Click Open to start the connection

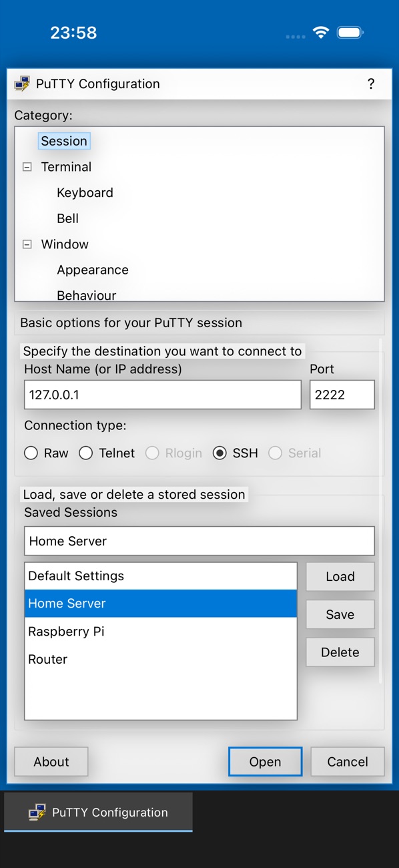point(265,762)
